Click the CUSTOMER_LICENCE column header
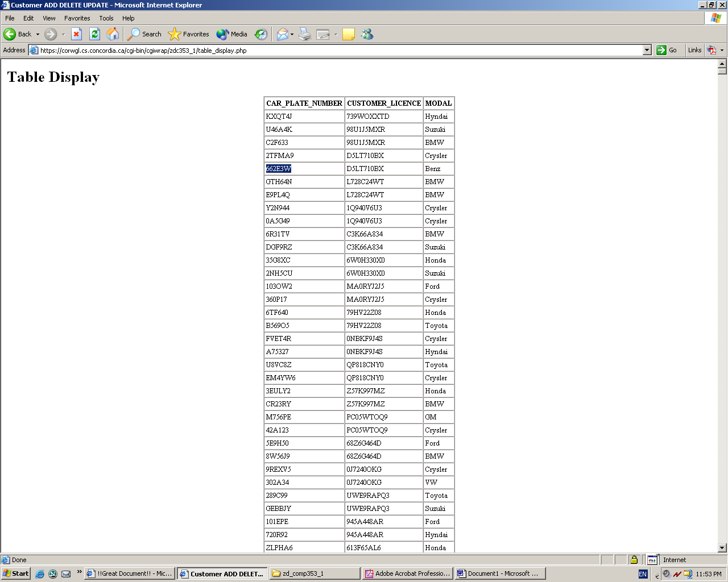728x582 pixels. 384,103
